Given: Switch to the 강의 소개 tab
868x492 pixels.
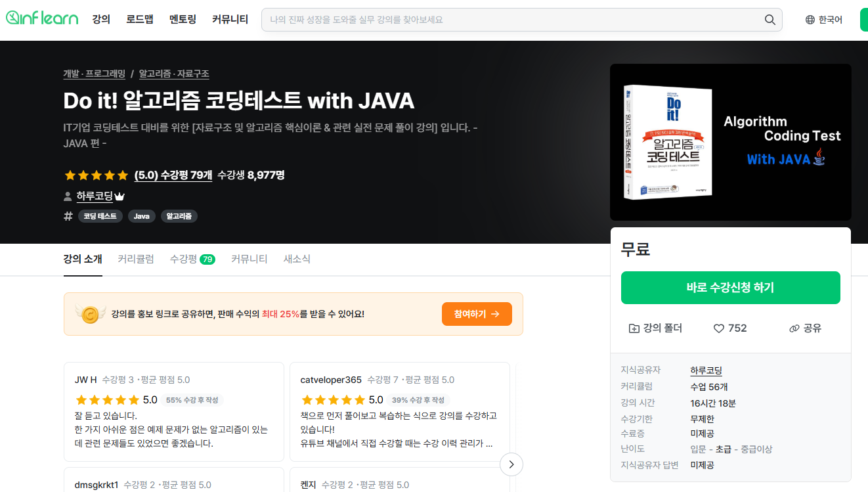Looking at the screenshot, I should tap(83, 259).
